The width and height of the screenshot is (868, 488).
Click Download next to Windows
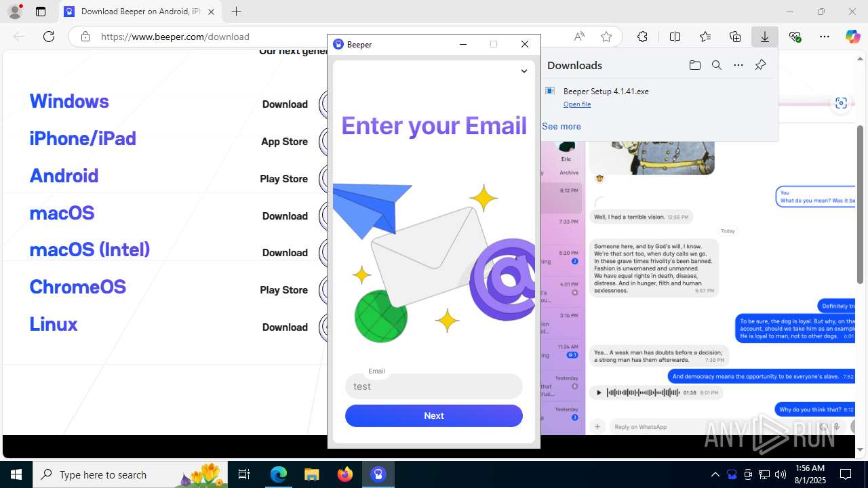285,104
